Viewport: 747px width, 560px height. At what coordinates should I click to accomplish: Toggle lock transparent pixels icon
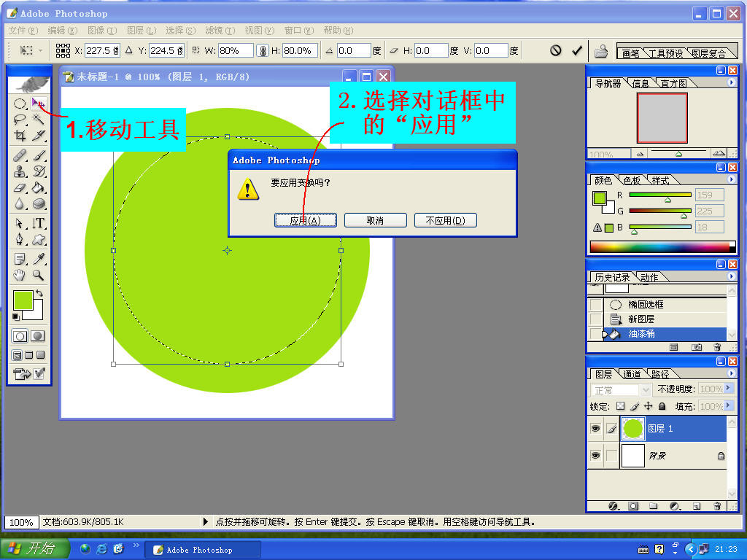(620, 406)
